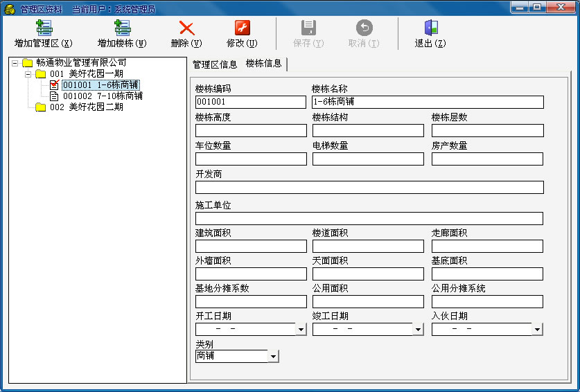Click the 建筑面积 input field
This screenshot has width=580, height=392.
tap(251, 247)
